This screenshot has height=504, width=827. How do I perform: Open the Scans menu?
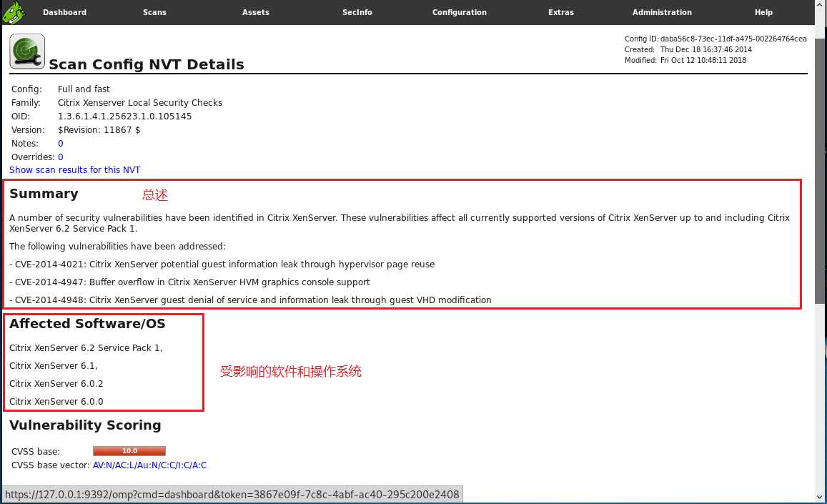coord(154,12)
